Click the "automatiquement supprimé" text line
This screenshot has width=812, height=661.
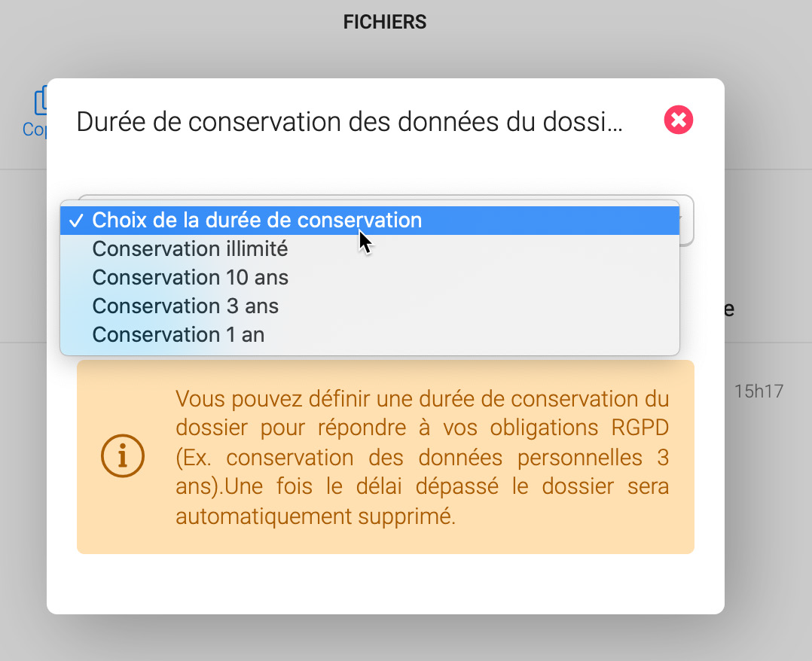316,516
